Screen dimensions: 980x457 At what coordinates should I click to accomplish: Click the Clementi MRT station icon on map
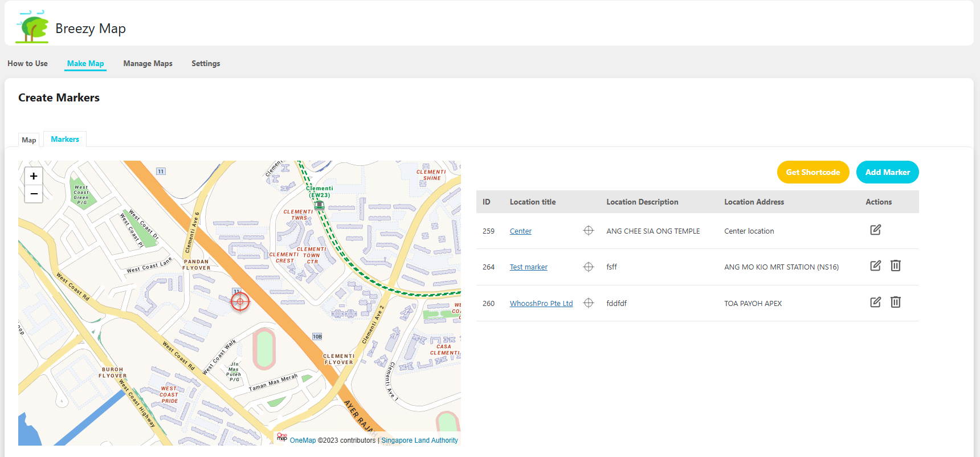[x=319, y=205]
